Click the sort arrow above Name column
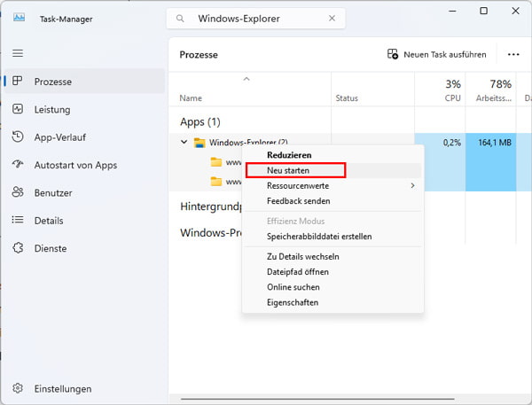Viewport: 532px width, 405px height. point(246,79)
